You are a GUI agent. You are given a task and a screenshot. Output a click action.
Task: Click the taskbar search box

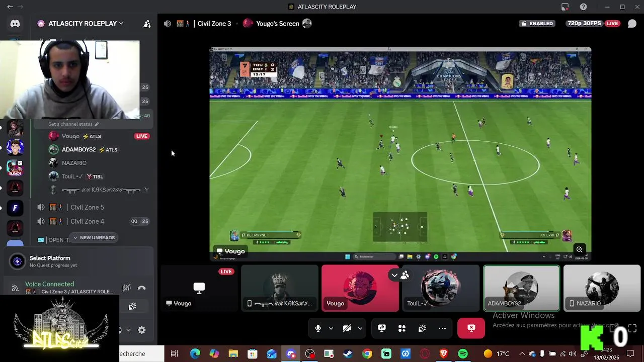click(x=142, y=354)
